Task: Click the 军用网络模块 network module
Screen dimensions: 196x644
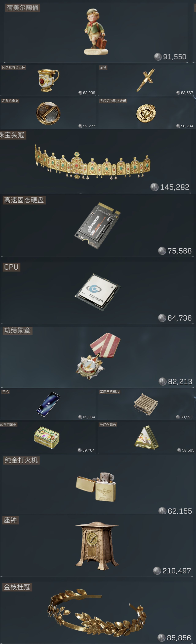Action: [x=146, y=404]
